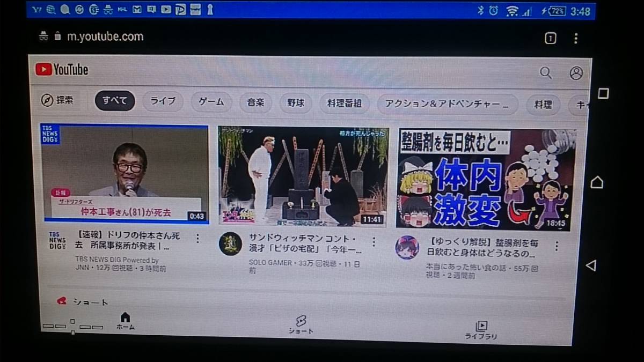
Task: Tap the 18:45 duration badge
Action: tap(555, 223)
